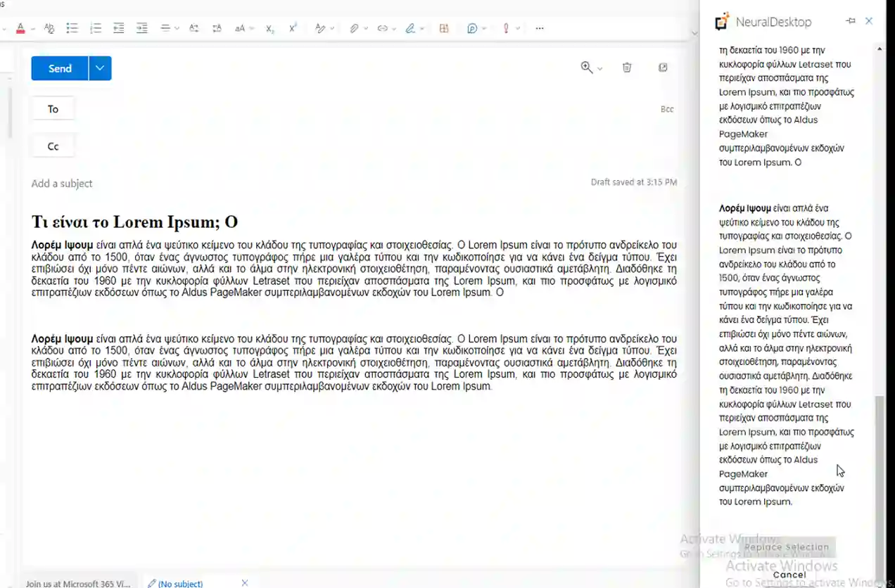Decrease the paragraph indent
Image resolution: width=895 pixels, height=588 pixels.
point(119,29)
